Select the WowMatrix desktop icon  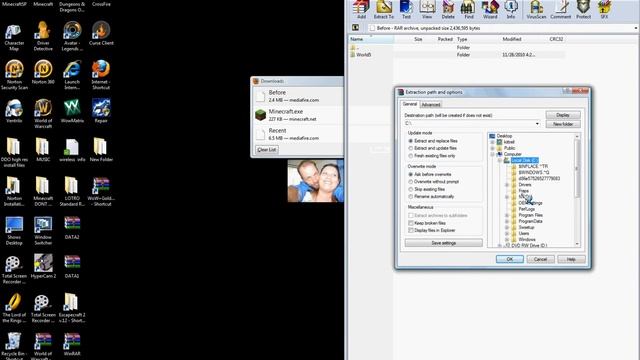coord(72,111)
